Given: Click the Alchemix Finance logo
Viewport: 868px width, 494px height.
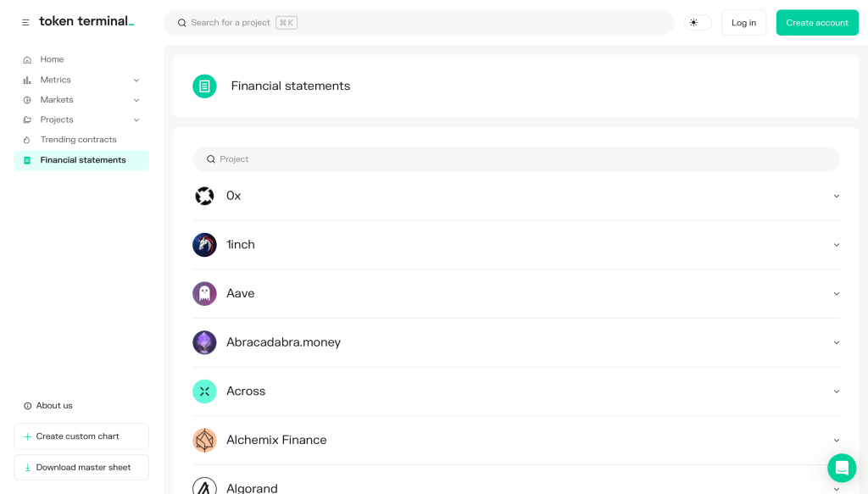Looking at the screenshot, I should (x=204, y=441).
